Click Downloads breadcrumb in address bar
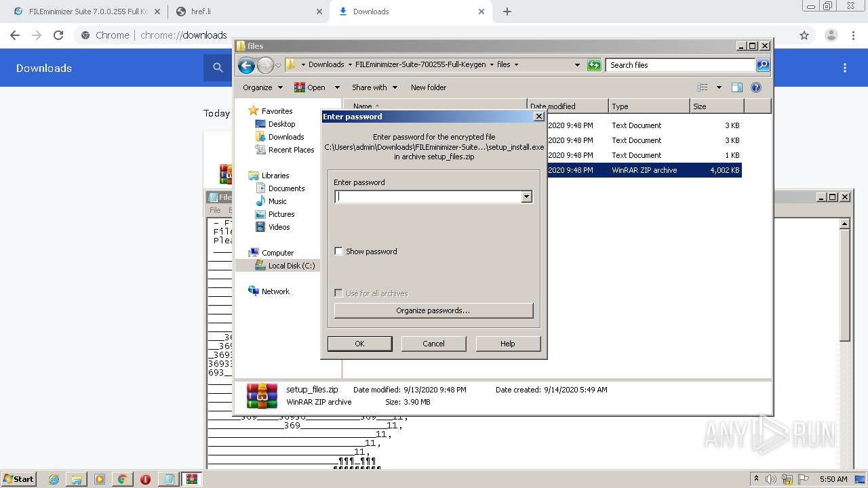868x488 pixels. tap(326, 65)
